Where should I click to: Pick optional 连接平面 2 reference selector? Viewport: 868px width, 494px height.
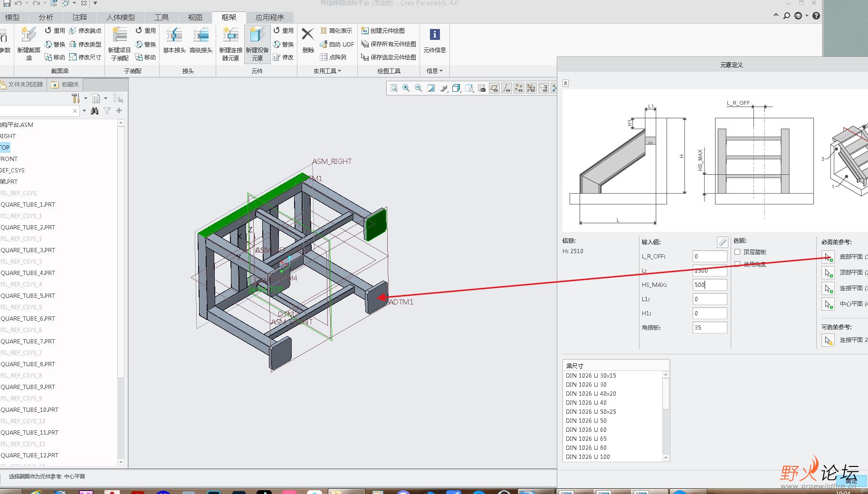pos(828,340)
